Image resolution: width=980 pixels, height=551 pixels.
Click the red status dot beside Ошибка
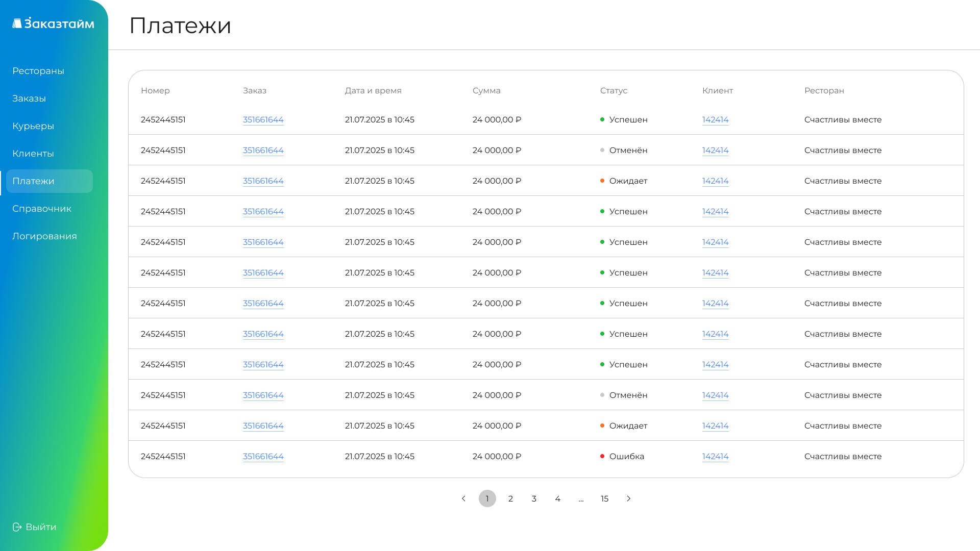[x=602, y=456]
